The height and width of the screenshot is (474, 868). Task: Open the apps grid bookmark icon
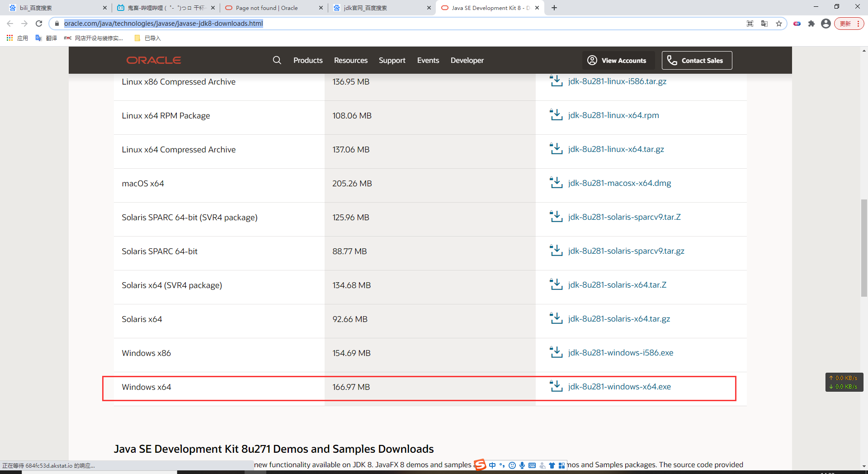pos(9,38)
